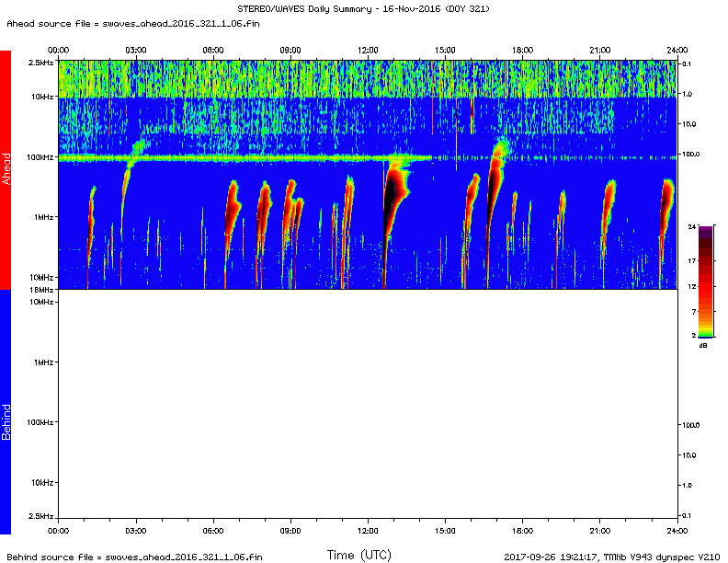Screen dimensions: 728x563
Task: Select the 03:00 tick label on top axis
Action: (136, 50)
